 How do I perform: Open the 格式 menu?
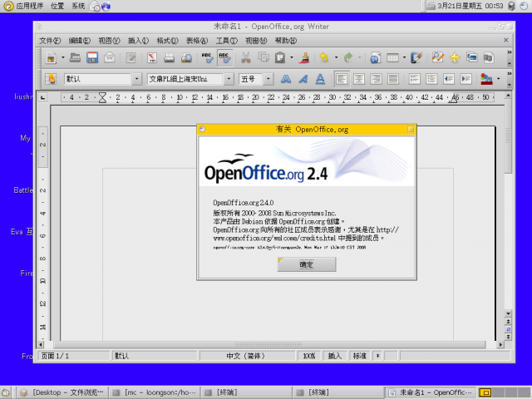(x=167, y=41)
